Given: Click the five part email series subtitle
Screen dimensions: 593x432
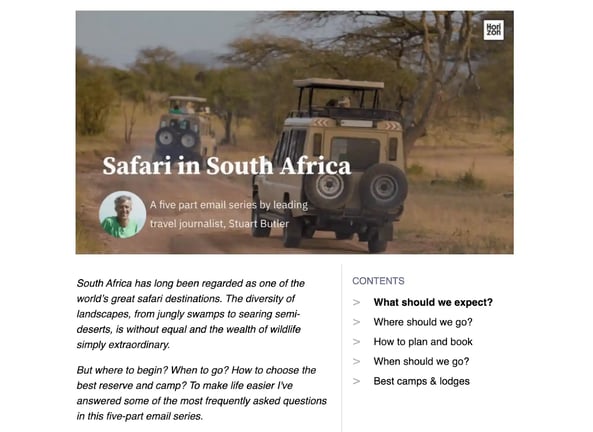Looking at the screenshot, I should tap(229, 214).
